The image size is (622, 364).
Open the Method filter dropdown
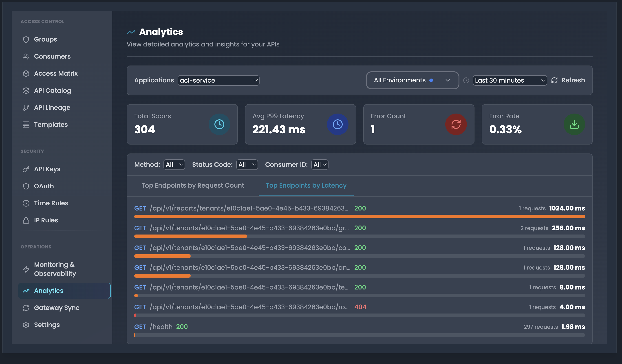pyautogui.click(x=174, y=164)
